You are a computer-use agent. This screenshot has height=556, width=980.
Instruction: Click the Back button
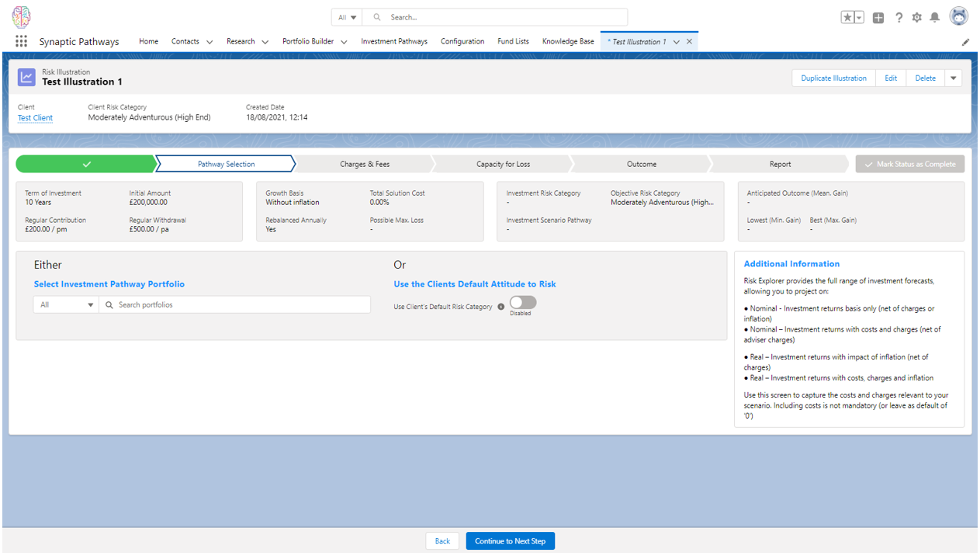(442, 541)
